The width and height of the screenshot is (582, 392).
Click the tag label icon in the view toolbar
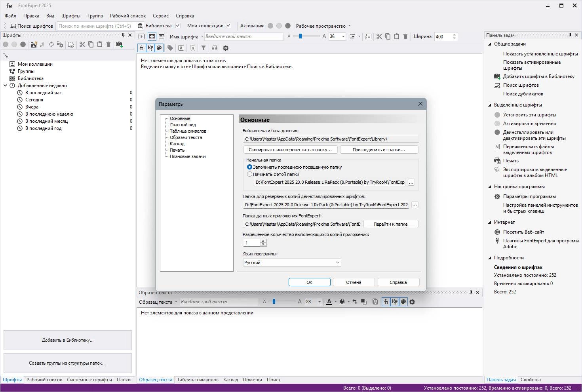pos(170,48)
